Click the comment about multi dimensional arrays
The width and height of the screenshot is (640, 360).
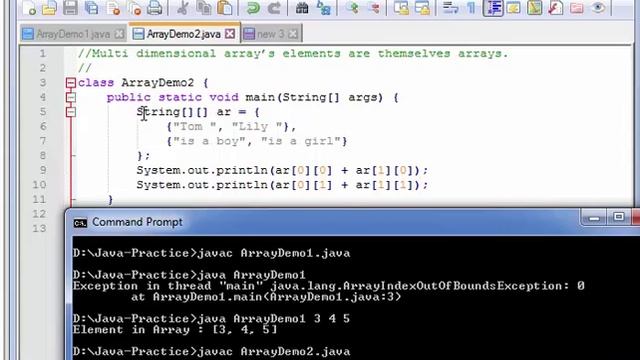click(x=293, y=53)
